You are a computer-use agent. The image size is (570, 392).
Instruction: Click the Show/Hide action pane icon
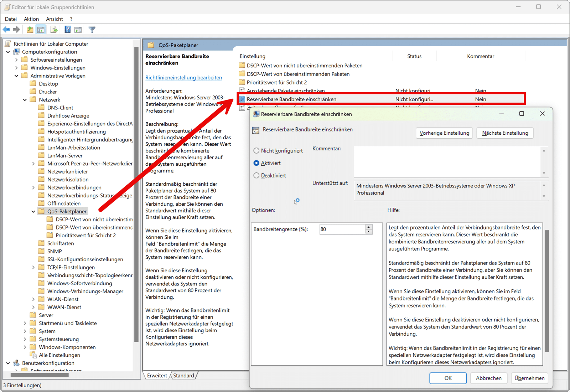click(78, 29)
